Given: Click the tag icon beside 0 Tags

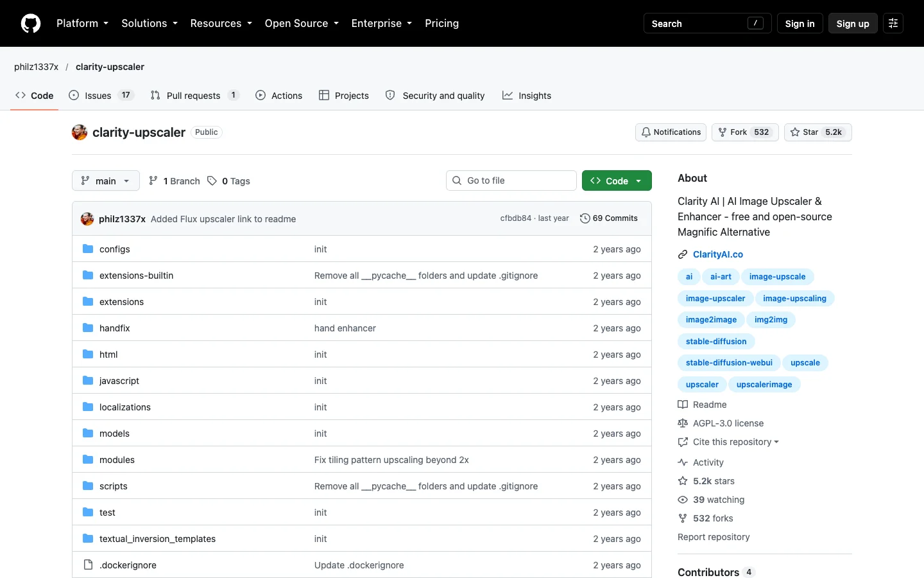Looking at the screenshot, I should click(x=212, y=181).
